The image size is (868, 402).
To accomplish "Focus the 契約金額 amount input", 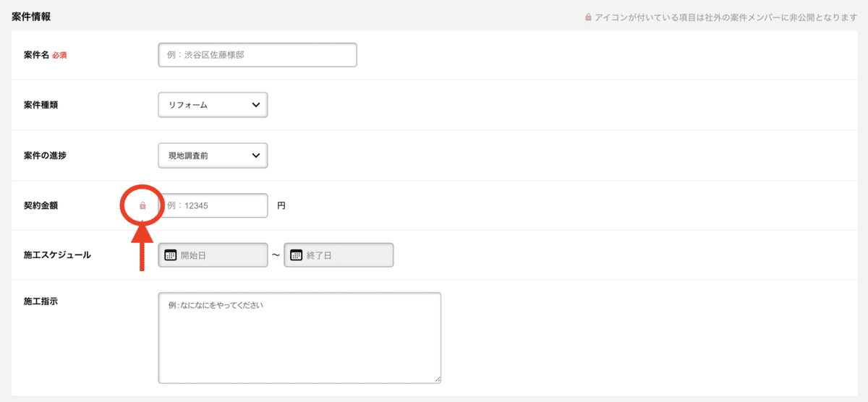I will [213, 206].
